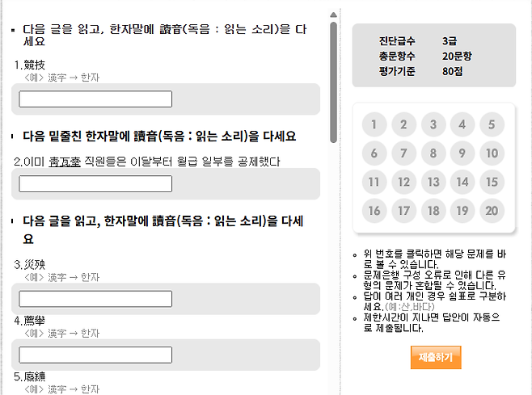
Task: Go to question number 14
Action: (462, 183)
